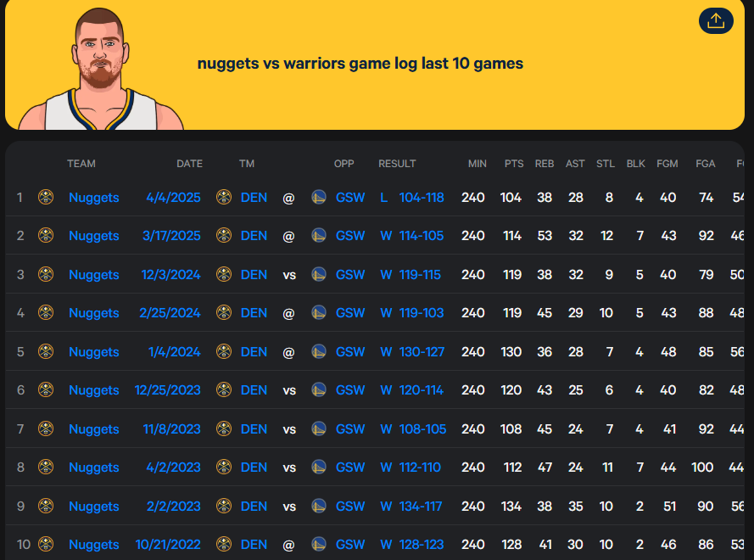The width and height of the screenshot is (754, 560).
Task: Sort by the PTS column header
Action: pos(514,164)
